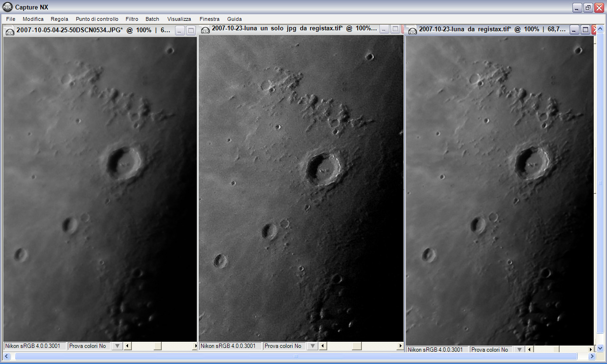This screenshot has height=364, width=607.
Task: Minimize the DSCN0534.JPG image window
Action: pyautogui.click(x=180, y=30)
